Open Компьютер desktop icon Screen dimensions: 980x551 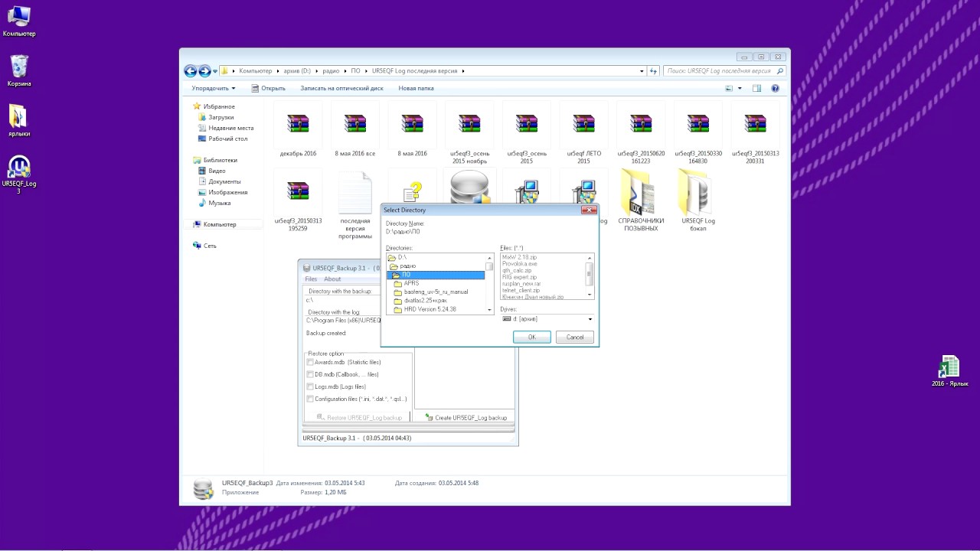(19, 21)
